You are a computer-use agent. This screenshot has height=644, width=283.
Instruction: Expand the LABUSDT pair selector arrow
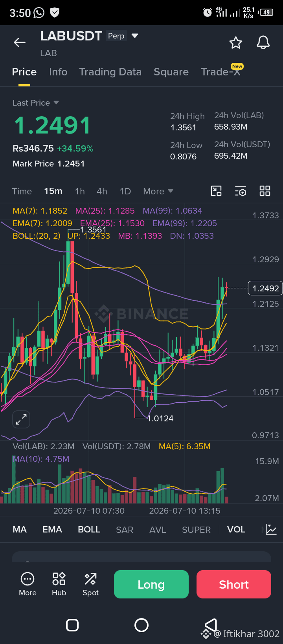[x=135, y=36]
